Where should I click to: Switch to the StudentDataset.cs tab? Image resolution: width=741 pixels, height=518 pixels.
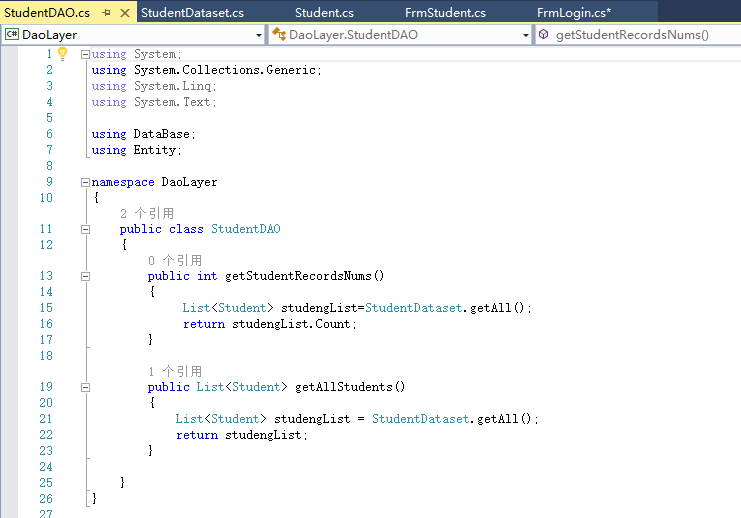192,13
